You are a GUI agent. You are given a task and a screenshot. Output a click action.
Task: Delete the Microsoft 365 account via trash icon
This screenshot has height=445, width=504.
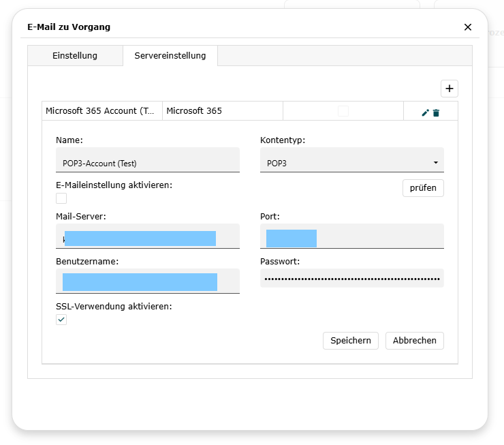(x=436, y=113)
